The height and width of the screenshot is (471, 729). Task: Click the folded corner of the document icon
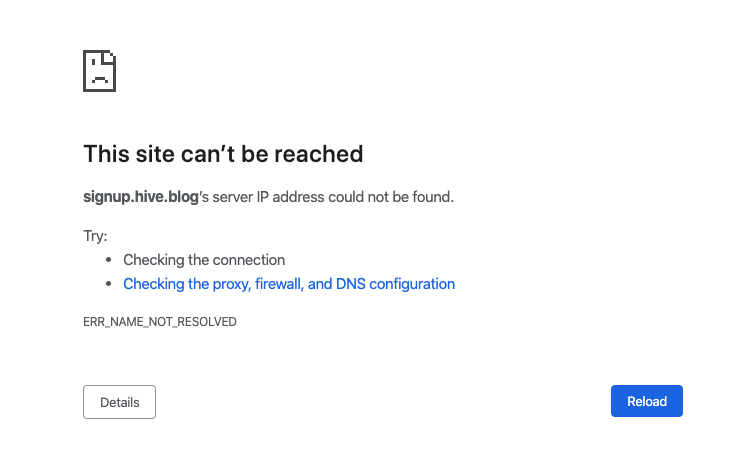tap(109, 57)
